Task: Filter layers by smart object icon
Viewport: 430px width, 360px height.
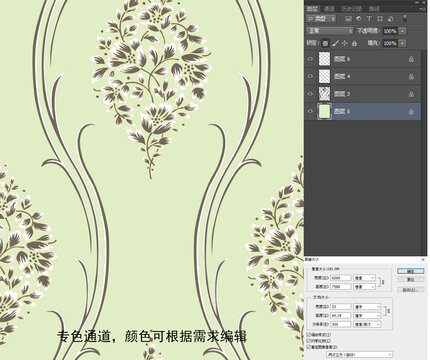Action: [391, 19]
